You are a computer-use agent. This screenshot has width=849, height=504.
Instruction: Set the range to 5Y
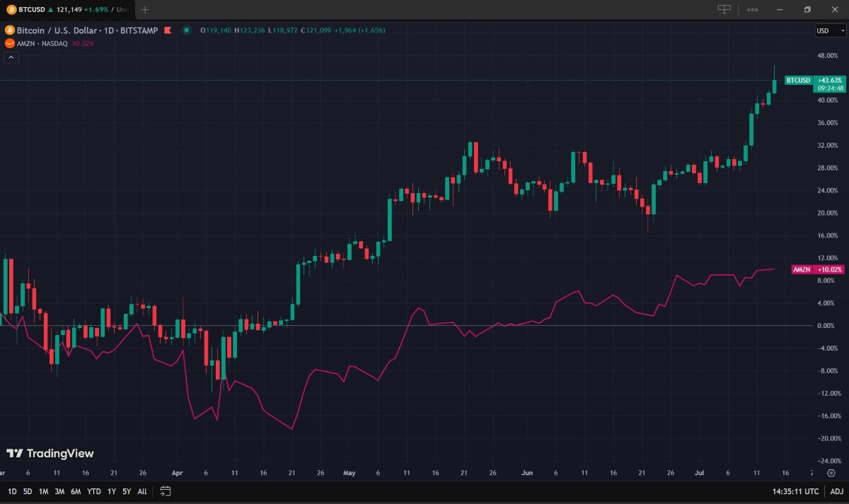pyautogui.click(x=127, y=491)
